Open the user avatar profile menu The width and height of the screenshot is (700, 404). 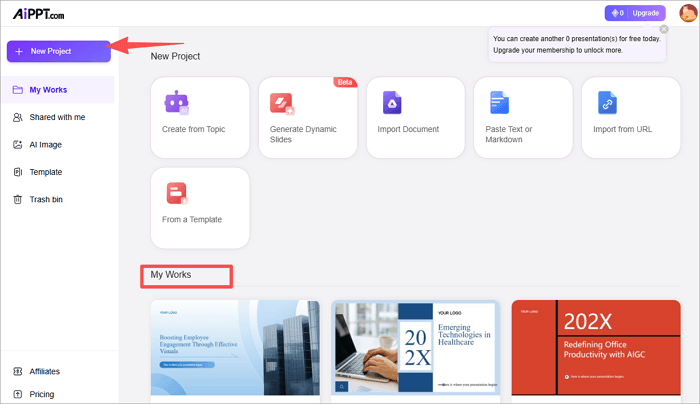pyautogui.click(x=688, y=13)
